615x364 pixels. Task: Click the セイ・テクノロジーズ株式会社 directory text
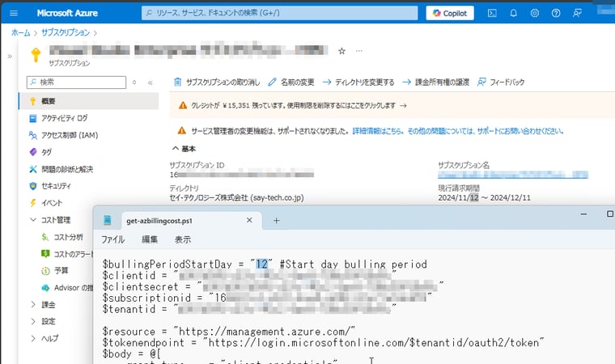tap(236, 197)
